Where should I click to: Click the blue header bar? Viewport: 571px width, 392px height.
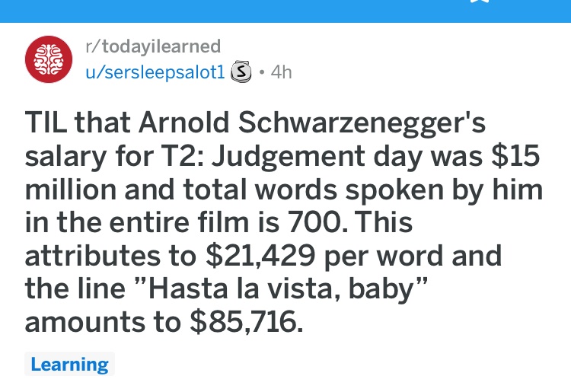[x=285, y=11]
